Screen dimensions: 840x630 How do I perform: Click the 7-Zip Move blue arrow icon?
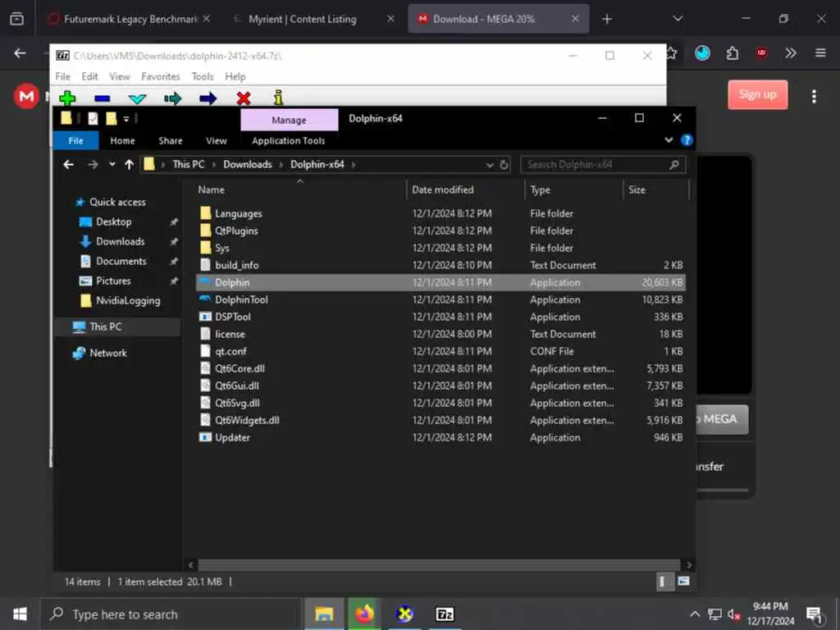click(208, 98)
